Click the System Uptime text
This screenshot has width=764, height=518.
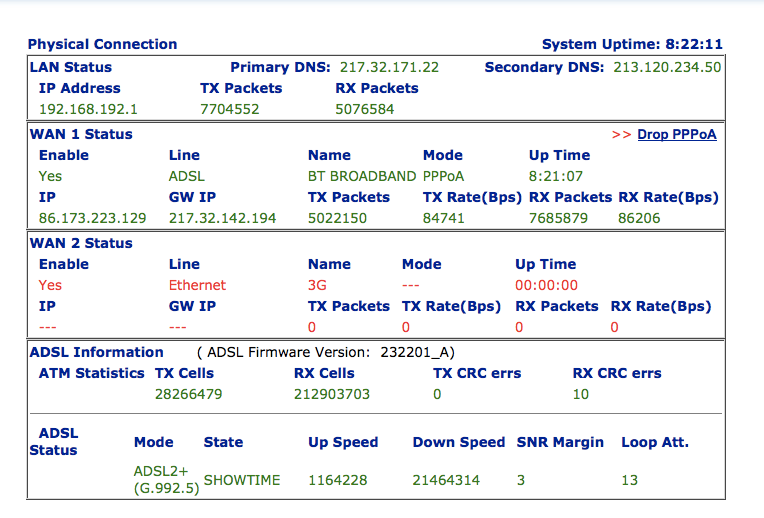(632, 44)
